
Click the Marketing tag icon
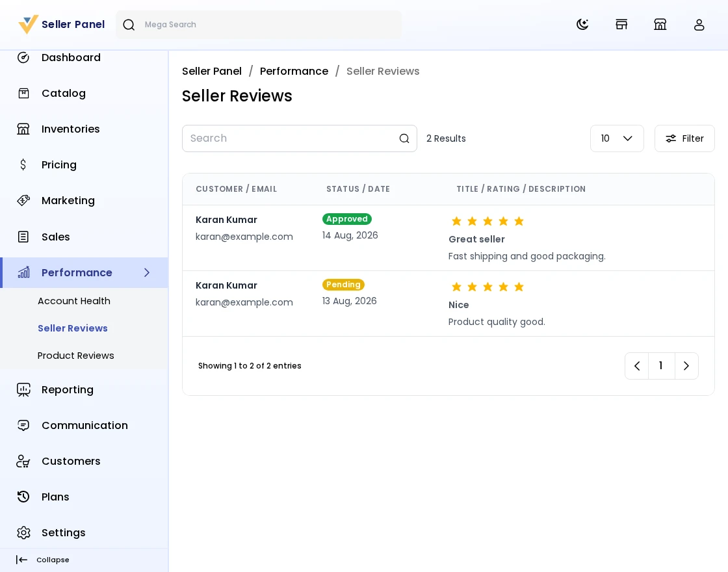(x=23, y=201)
